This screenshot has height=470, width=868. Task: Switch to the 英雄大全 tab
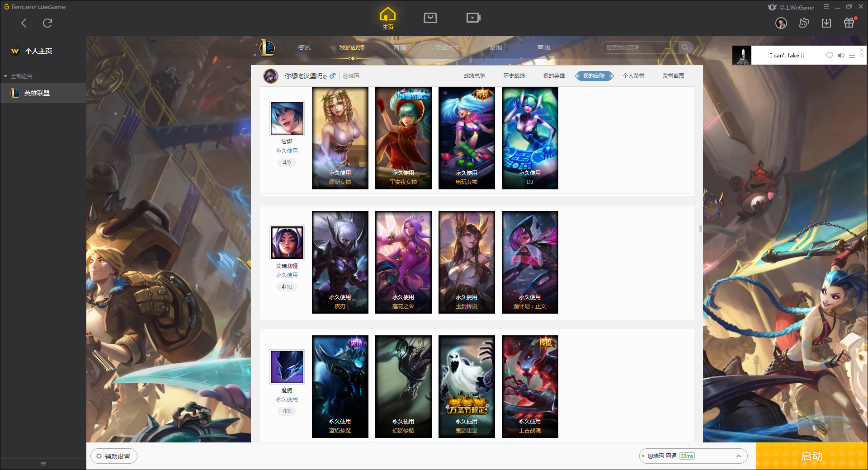point(448,47)
